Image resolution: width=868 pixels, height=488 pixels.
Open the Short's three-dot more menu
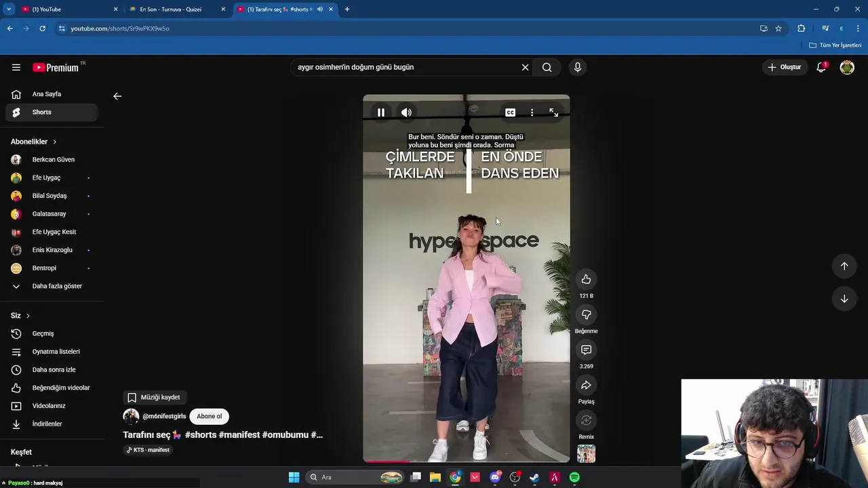pyautogui.click(x=532, y=113)
